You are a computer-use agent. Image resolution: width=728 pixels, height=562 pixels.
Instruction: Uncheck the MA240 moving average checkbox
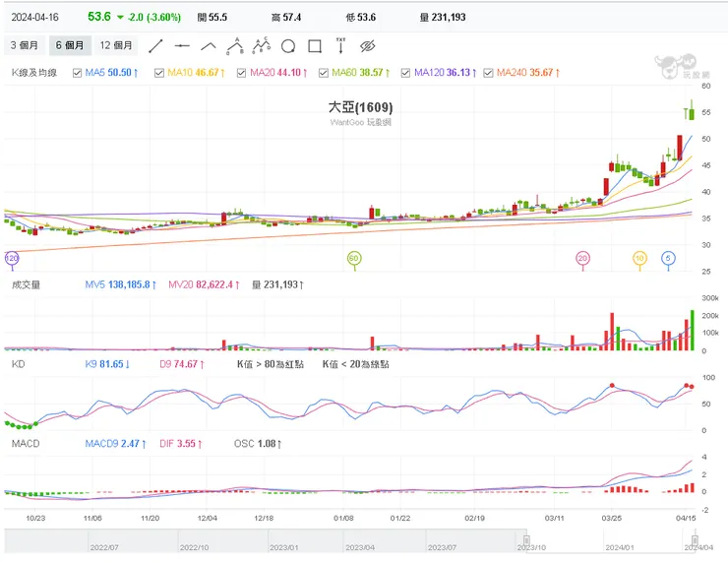488,73
